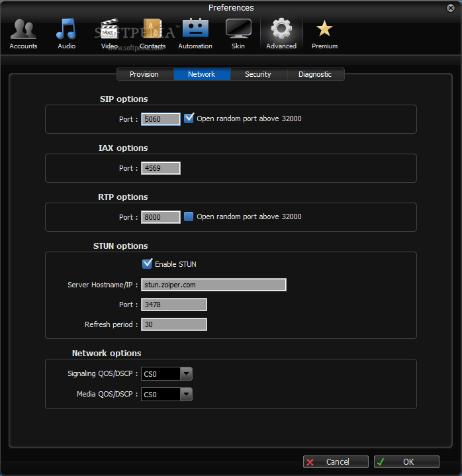Open the Audio preferences icon
This screenshot has height=476, width=462.
pos(66,33)
